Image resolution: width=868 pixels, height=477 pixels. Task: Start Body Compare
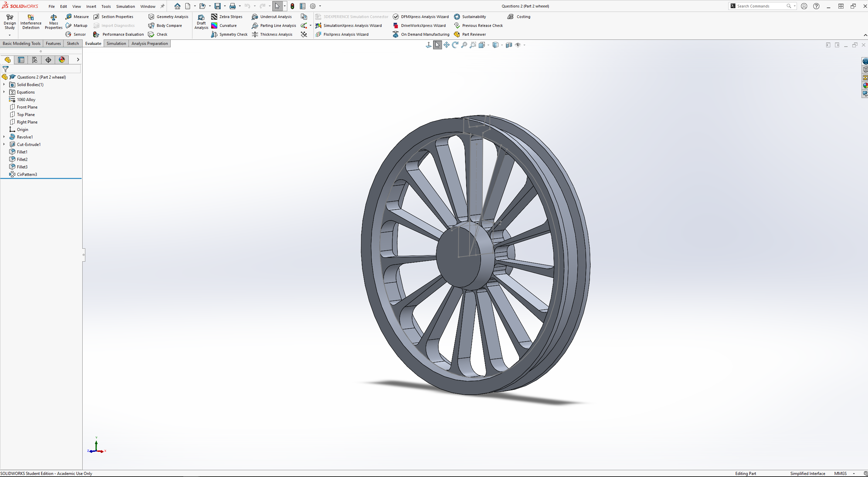pyautogui.click(x=165, y=26)
